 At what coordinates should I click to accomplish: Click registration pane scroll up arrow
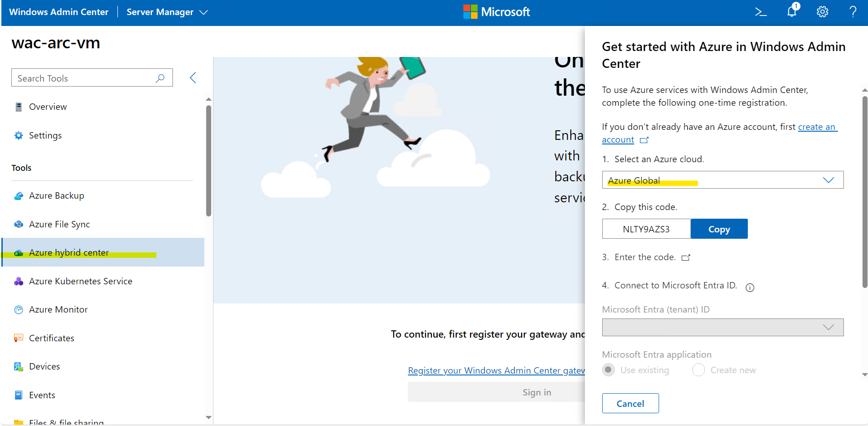click(x=865, y=90)
